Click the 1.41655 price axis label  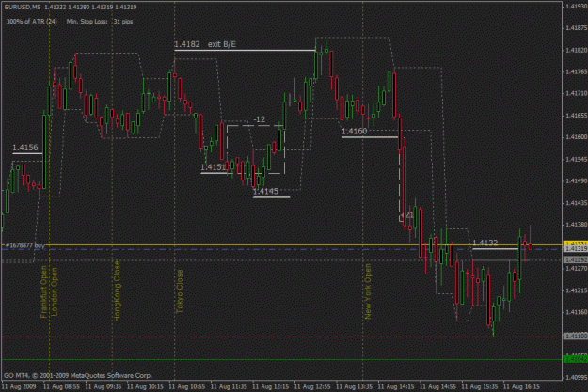tap(577, 116)
